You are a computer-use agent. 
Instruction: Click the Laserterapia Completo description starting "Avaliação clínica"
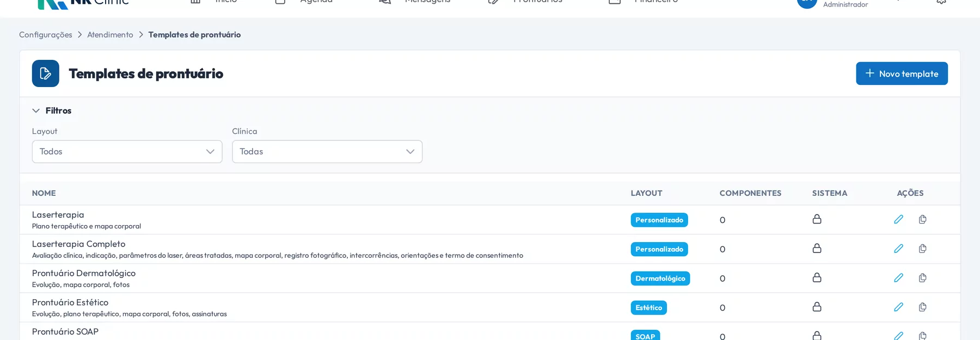278,256
